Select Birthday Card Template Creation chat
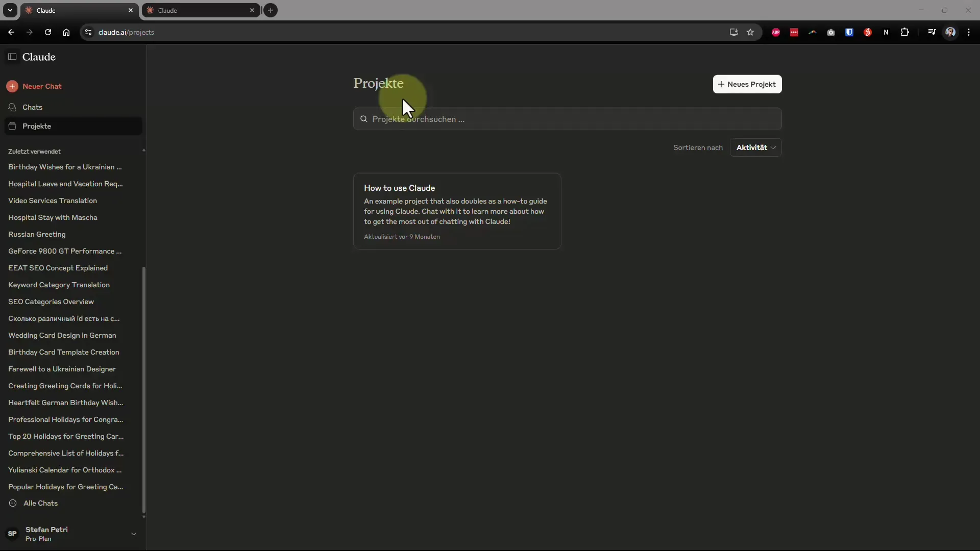This screenshot has width=980, height=551. 63,352
